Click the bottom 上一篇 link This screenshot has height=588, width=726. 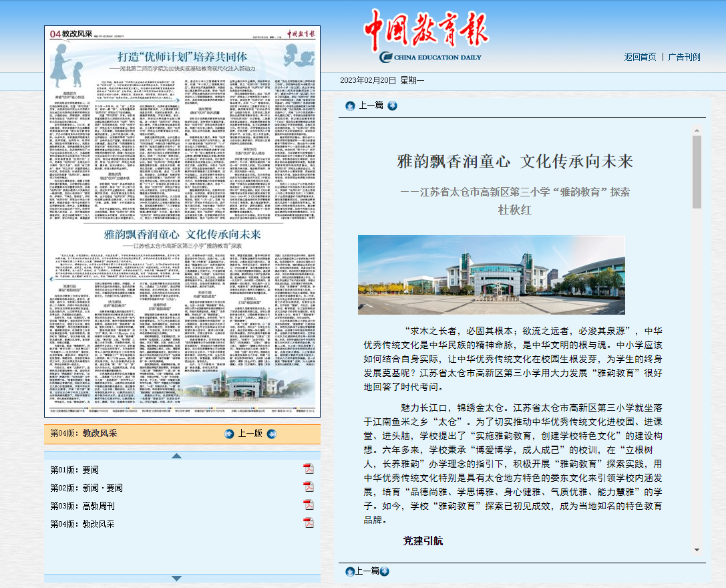pos(367,571)
